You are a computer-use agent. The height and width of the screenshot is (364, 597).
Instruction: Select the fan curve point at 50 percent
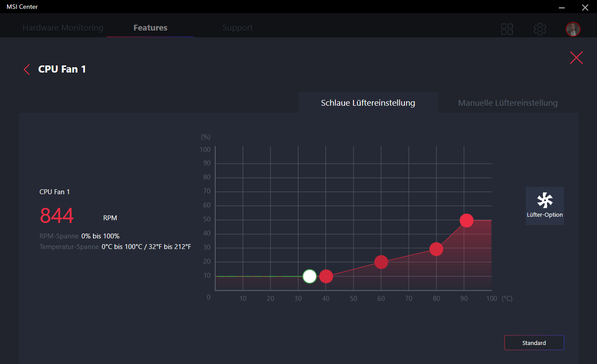[x=466, y=220]
